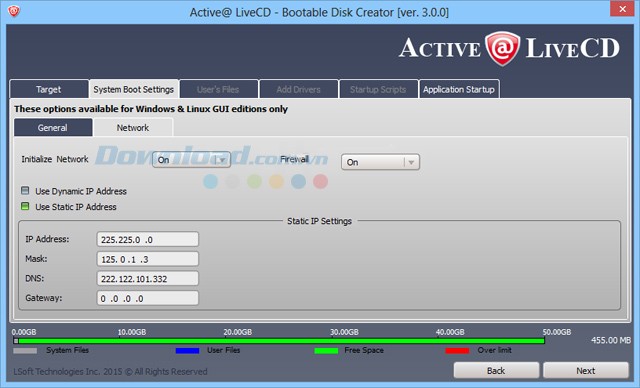Switch to Application Startup tab
The width and height of the screenshot is (640, 388).
pos(459,89)
